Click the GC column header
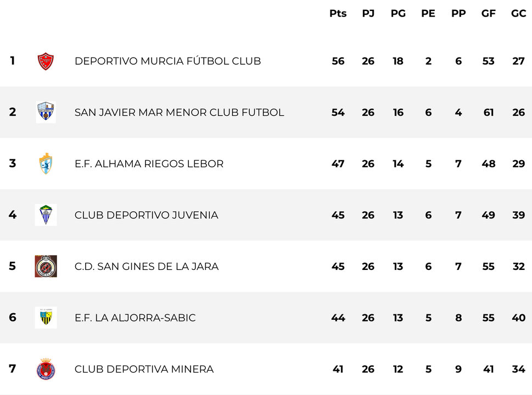Viewport: 532px width, 395px height. click(x=519, y=13)
